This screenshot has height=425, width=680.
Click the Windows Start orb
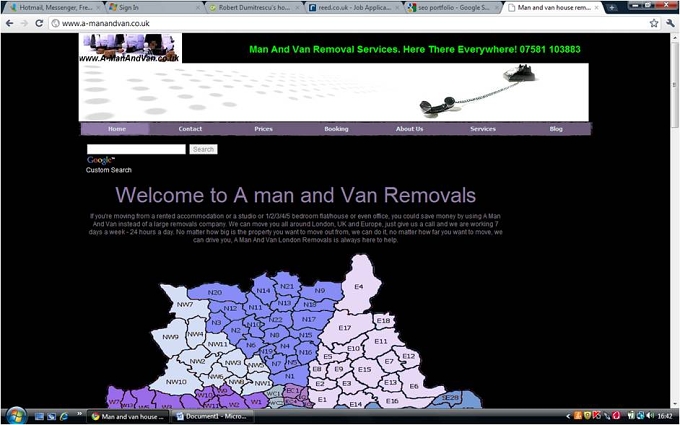coord(16,416)
